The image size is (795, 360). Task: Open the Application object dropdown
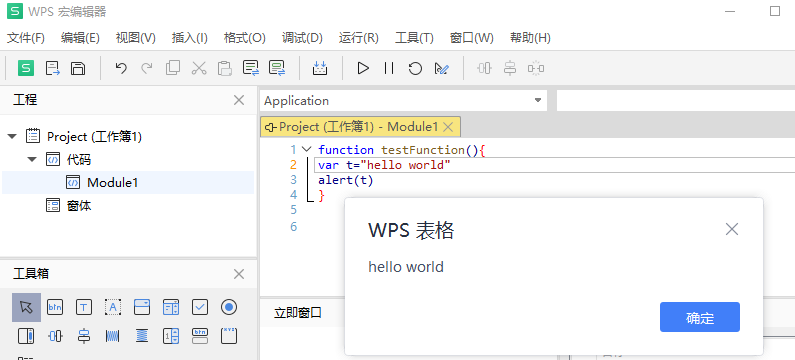[404, 100]
